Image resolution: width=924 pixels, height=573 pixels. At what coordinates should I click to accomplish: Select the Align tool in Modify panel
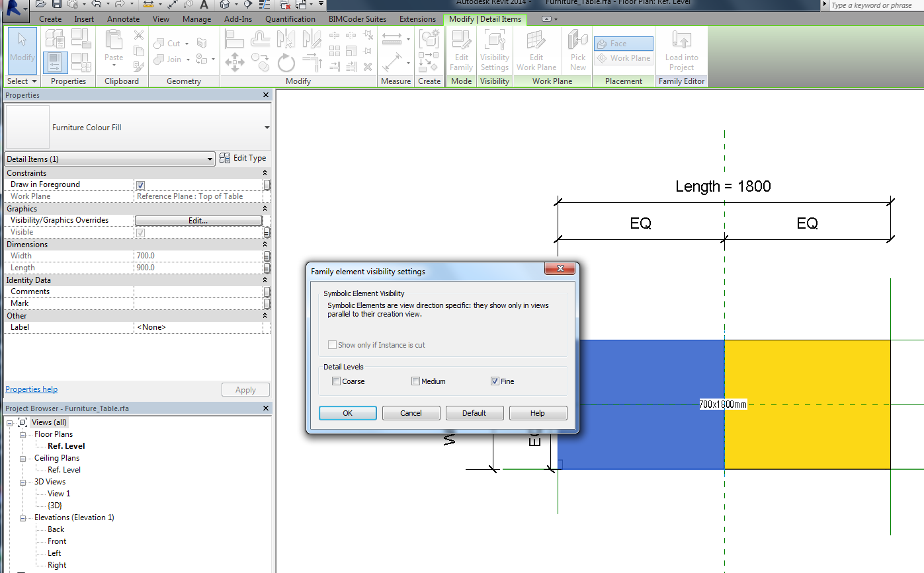[x=235, y=39]
